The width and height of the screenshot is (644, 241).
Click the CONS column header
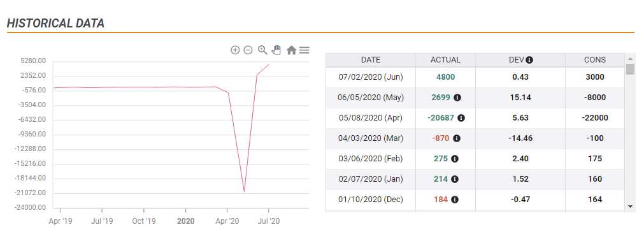pyautogui.click(x=595, y=60)
